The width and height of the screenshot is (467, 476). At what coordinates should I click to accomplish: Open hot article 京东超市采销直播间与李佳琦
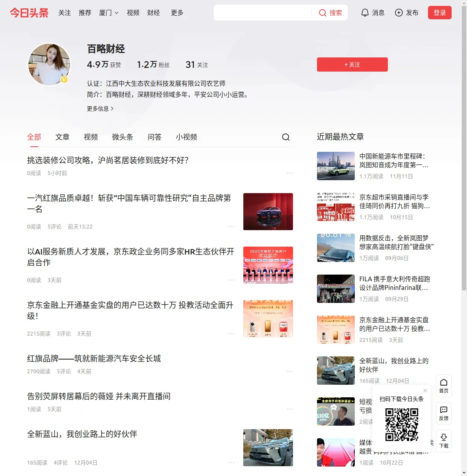tap(395, 201)
